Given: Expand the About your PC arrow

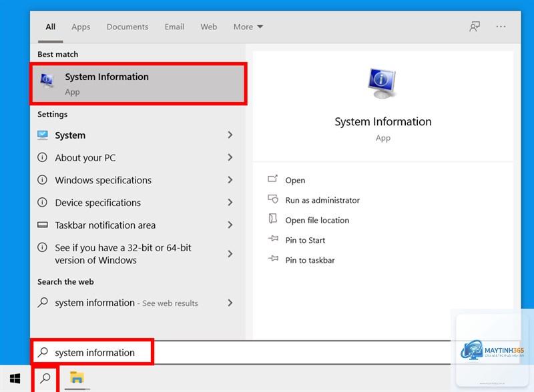Looking at the screenshot, I should [x=230, y=157].
